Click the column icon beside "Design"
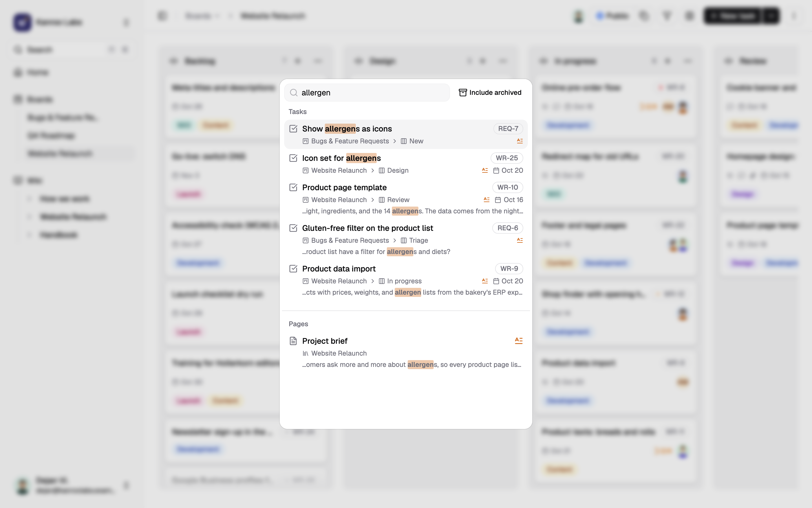The height and width of the screenshot is (508, 812). tap(381, 170)
